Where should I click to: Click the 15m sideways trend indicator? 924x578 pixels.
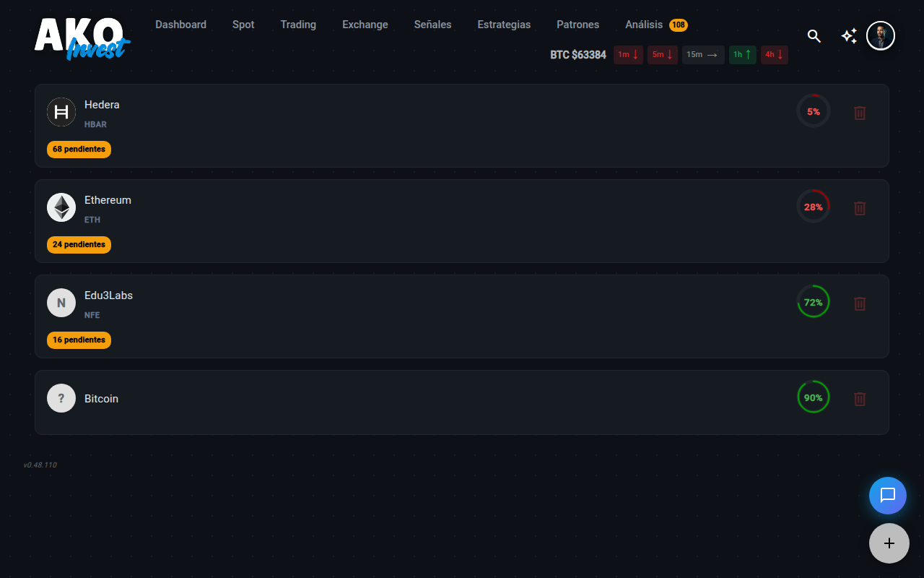coord(703,55)
